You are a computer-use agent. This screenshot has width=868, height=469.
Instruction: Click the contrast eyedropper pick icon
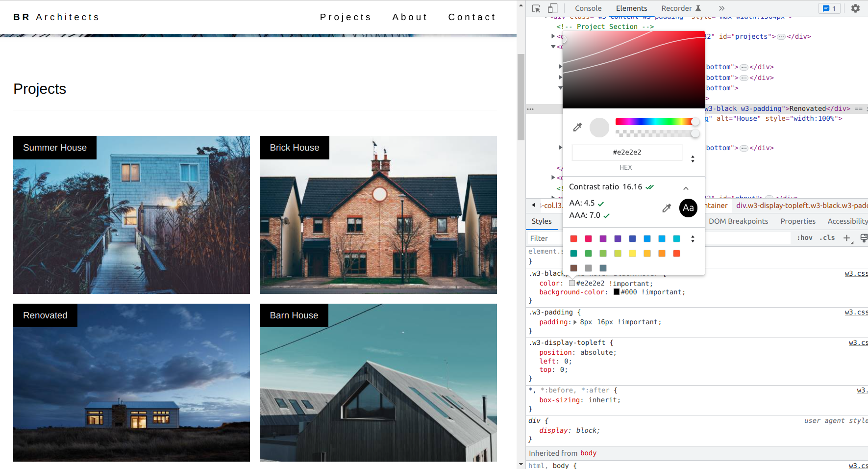[x=667, y=208]
